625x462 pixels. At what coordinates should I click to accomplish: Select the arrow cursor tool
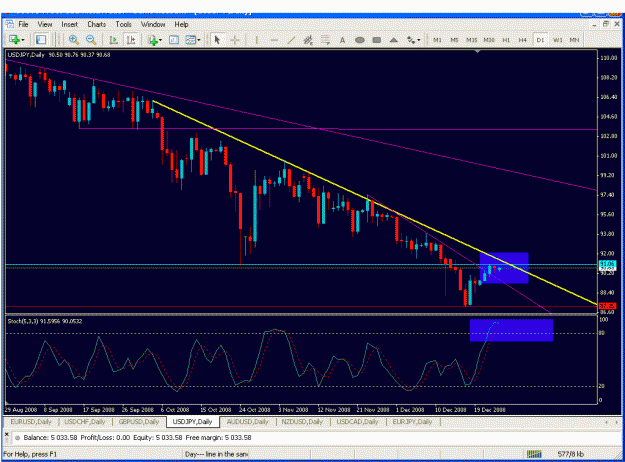point(217,40)
